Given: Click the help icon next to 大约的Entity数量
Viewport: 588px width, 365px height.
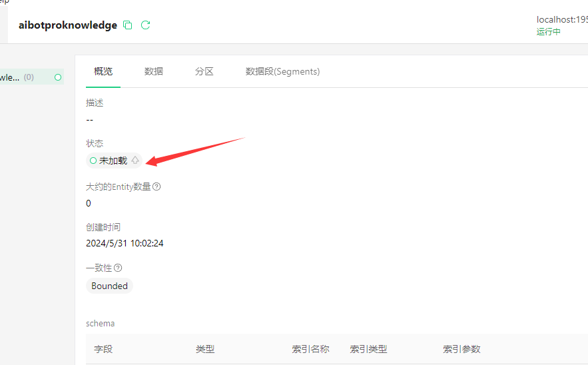Looking at the screenshot, I should [157, 187].
